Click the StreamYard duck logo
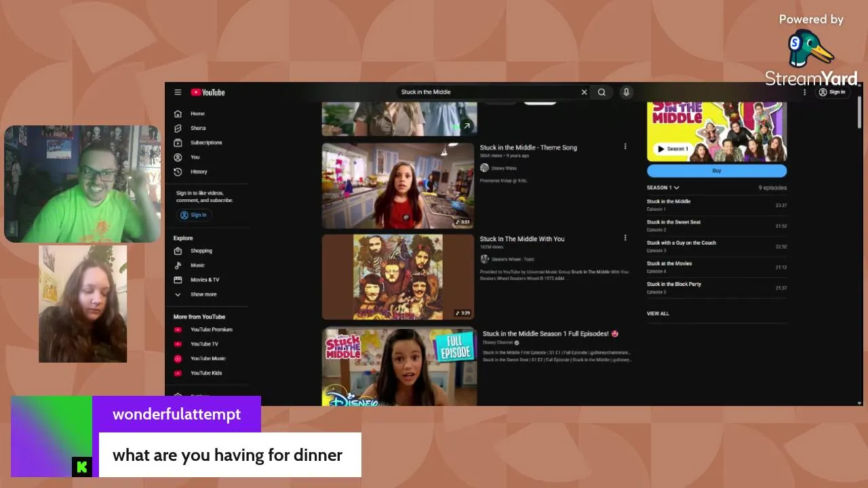This screenshot has height=488, width=868. pos(811,49)
